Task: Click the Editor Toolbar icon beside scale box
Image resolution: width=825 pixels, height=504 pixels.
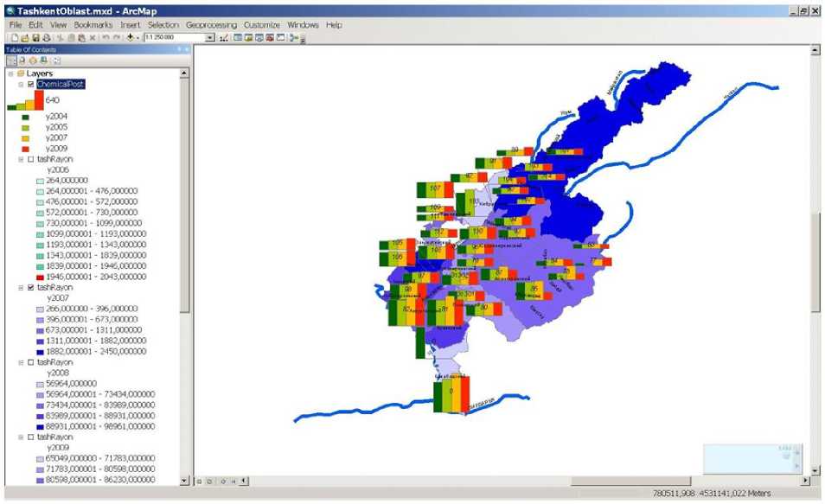Action: tap(225, 38)
